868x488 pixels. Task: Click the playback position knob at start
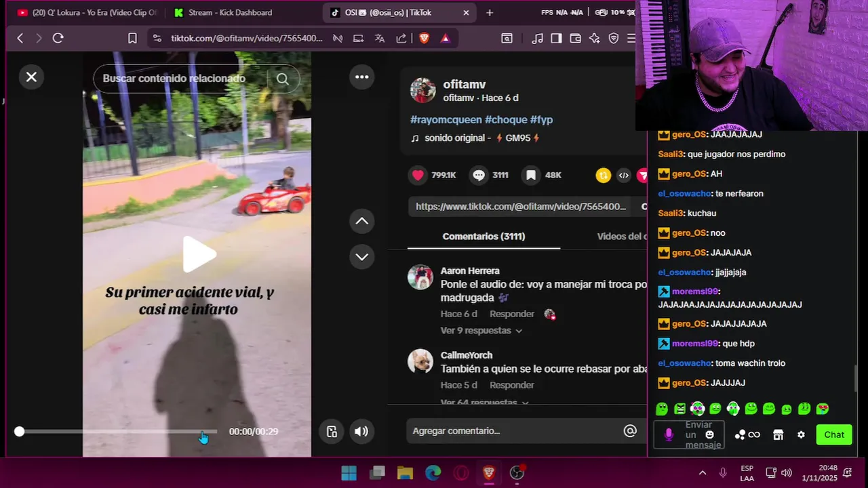click(x=19, y=431)
